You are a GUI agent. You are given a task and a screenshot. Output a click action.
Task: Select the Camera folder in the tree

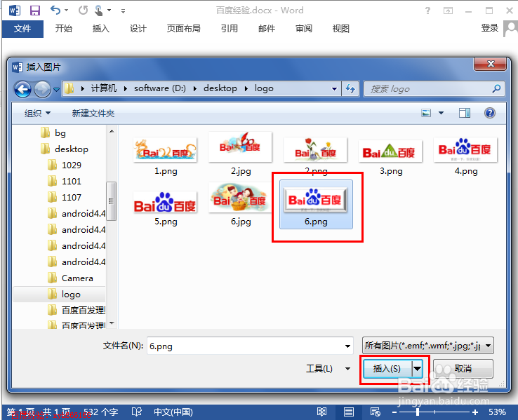(70, 278)
